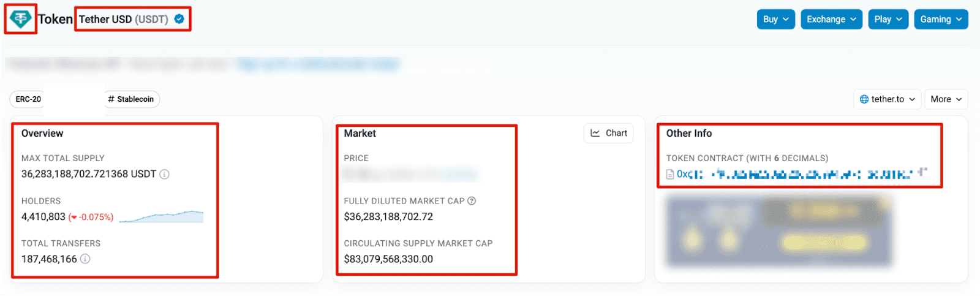
Task: Expand the tether.to website dropdown
Action: coord(888,99)
